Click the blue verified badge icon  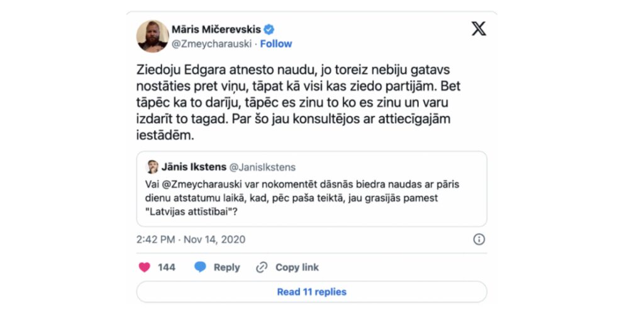click(269, 30)
